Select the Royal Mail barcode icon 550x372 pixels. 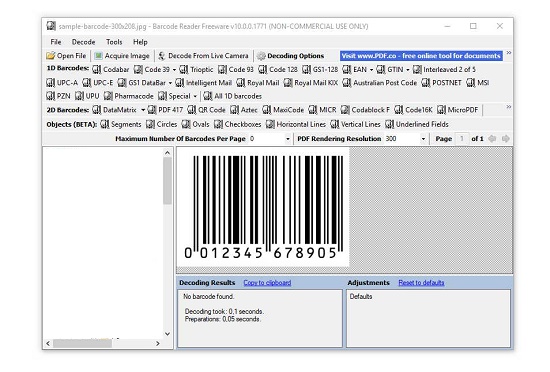coord(241,83)
